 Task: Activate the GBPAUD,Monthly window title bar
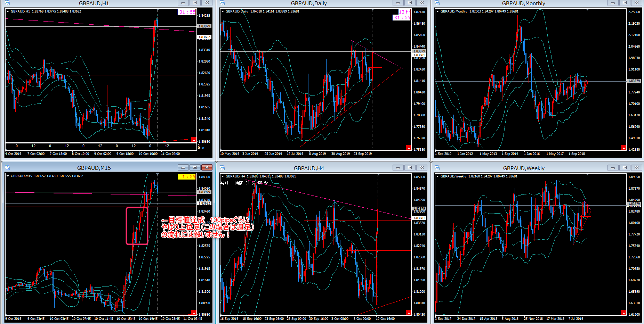[523, 3]
